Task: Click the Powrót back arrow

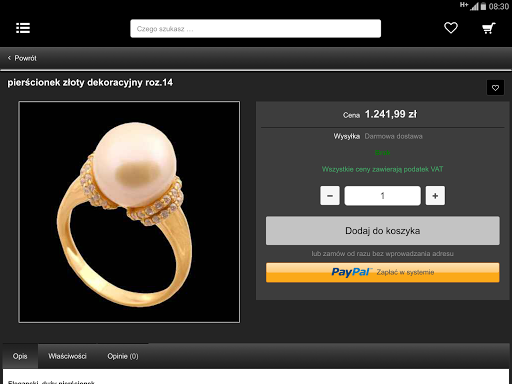Action: tap(9, 58)
